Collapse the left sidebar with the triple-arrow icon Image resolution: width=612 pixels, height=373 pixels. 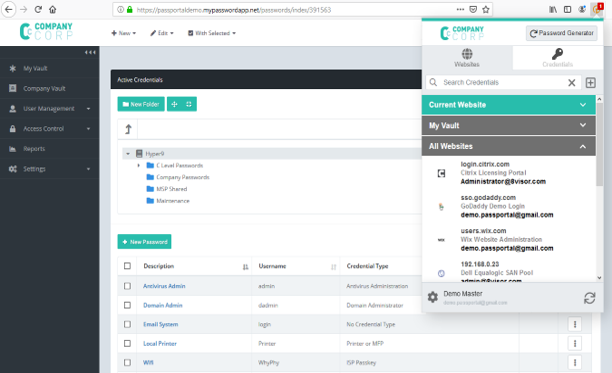[90, 52]
